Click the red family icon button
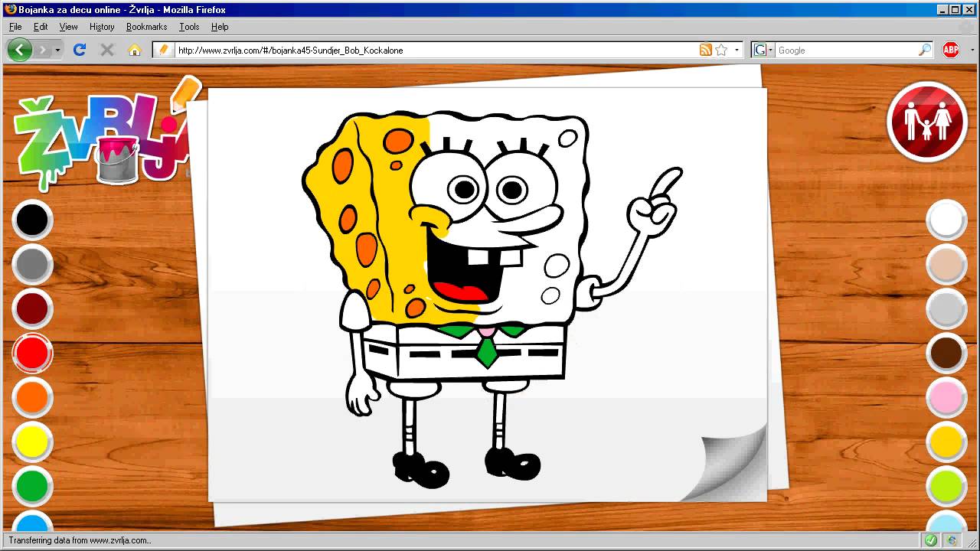Screen dimensions: 980x551 (x=927, y=122)
